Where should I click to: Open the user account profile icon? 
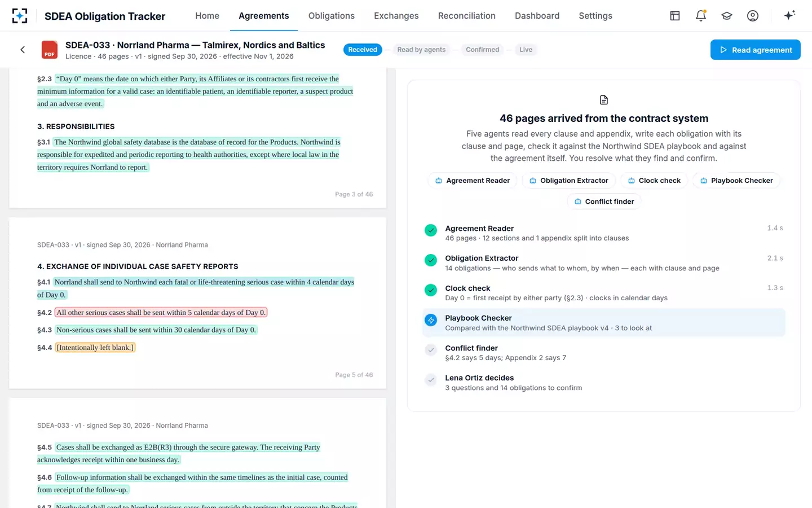pos(753,16)
